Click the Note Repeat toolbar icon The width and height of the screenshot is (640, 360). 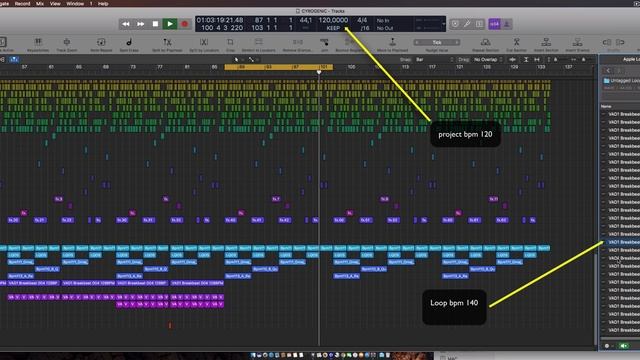(x=101, y=42)
